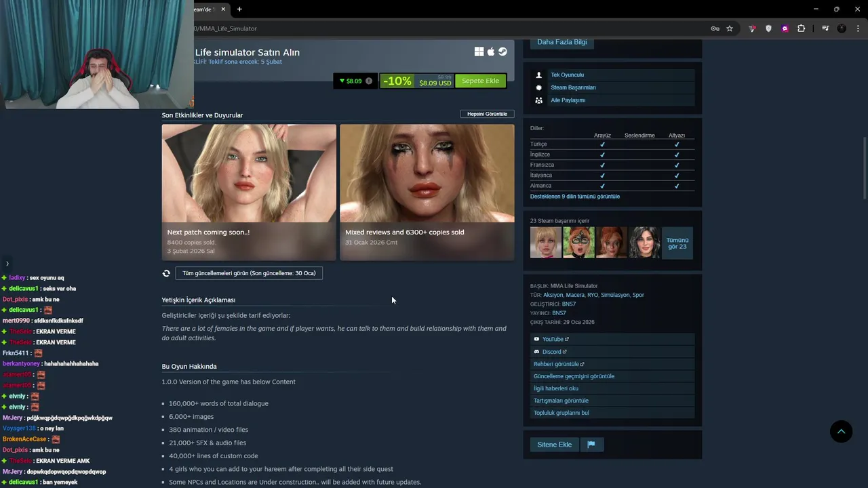Open the RYO genre link
868x488 pixels.
pos(593,295)
